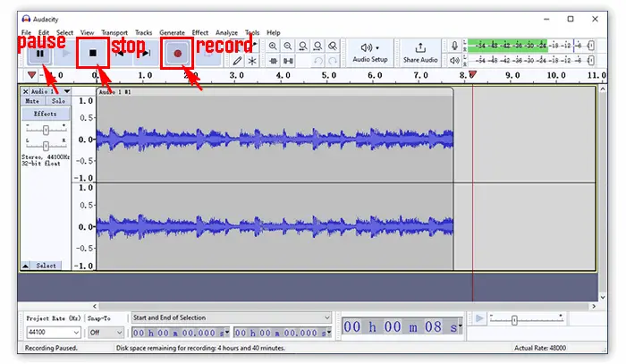The height and width of the screenshot is (364, 626).
Task: Click the red Record button
Action: pos(177,53)
